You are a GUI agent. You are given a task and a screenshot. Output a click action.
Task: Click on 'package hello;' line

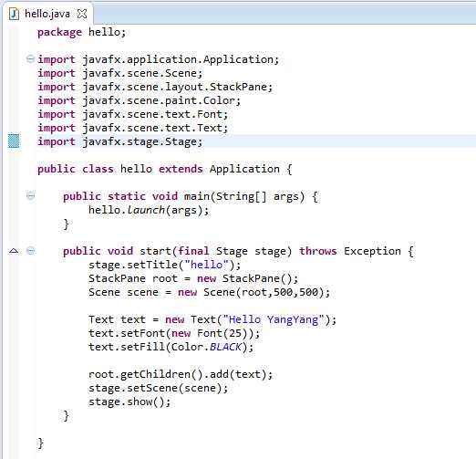(x=81, y=32)
